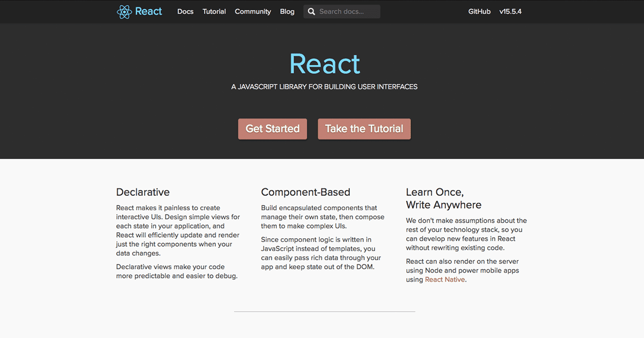Click the large React hero title
The image size is (644, 338).
[x=325, y=64]
